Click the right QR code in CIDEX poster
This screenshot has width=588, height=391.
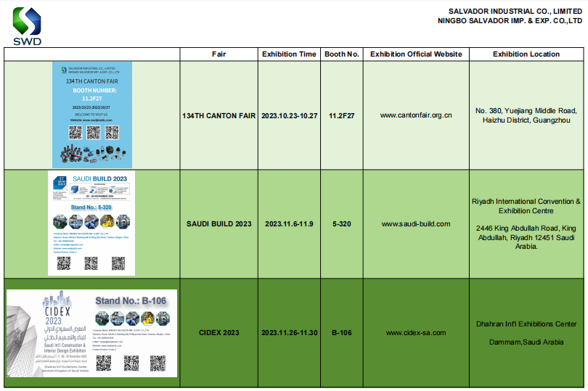coord(158,363)
